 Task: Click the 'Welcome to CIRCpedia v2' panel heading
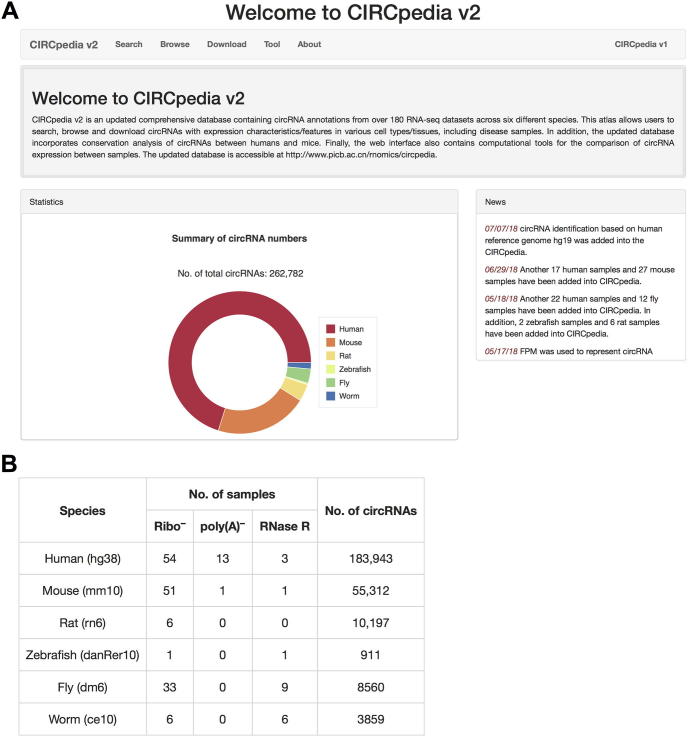tap(138, 98)
